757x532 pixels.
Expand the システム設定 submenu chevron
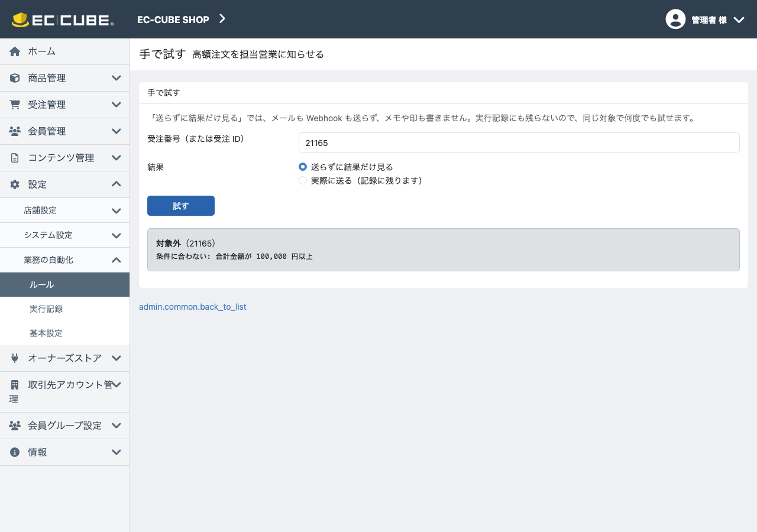click(117, 235)
